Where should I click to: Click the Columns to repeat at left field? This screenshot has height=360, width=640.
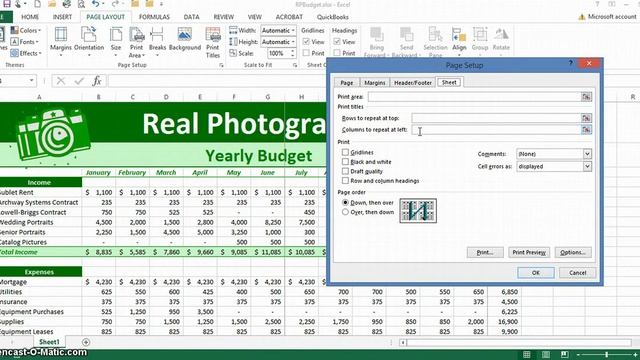click(496, 129)
